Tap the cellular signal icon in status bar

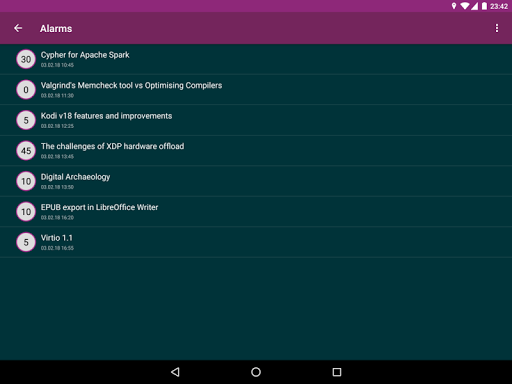point(474,6)
